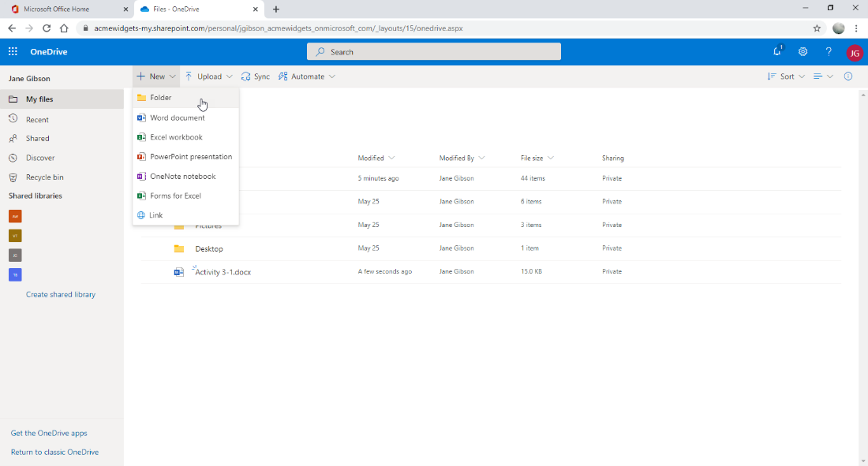Image resolution: width=868 pixels, height=466 pixels.
Task: Choose Forms for Excel from menu
Action: point(185,196)
